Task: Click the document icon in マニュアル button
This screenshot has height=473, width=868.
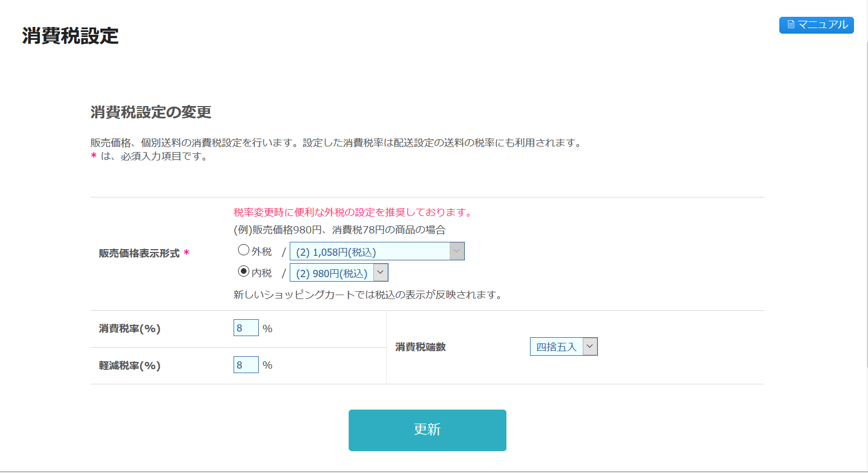Action: (791, 25)
